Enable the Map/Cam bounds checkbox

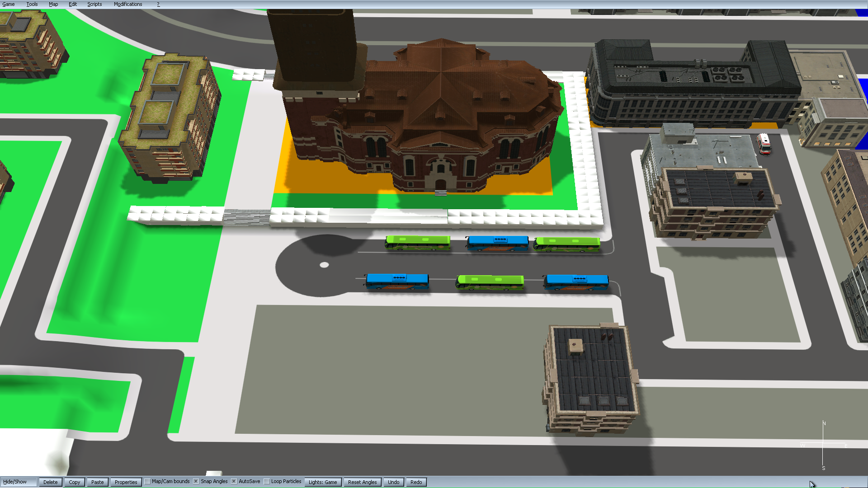pyautogui.click(x=148, y=482)
